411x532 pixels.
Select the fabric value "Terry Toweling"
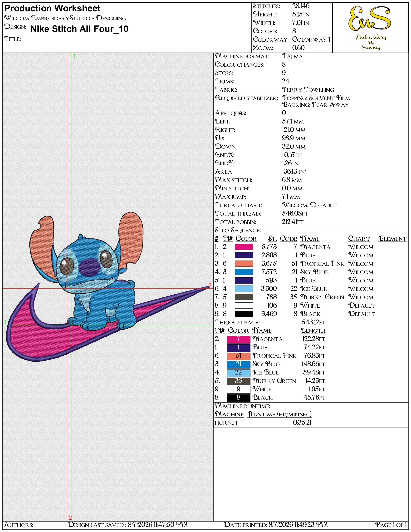coord(308,90)
